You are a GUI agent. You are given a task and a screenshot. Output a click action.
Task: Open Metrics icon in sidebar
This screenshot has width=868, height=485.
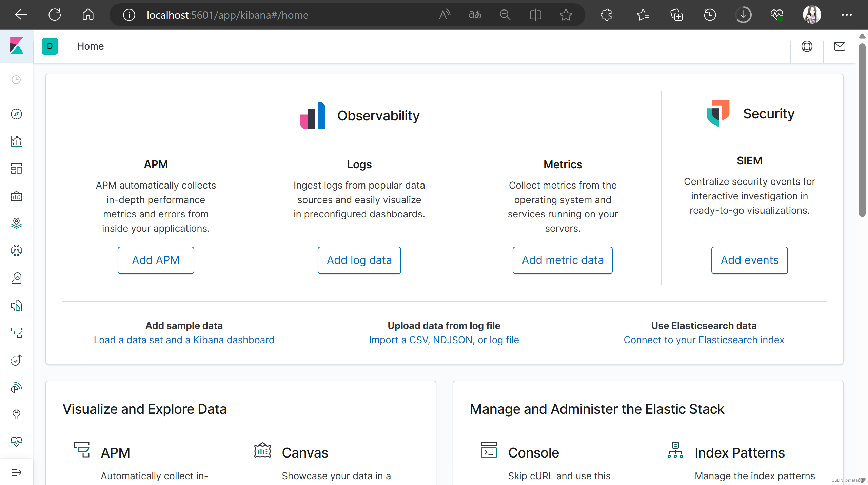click(x=16, y=278)
